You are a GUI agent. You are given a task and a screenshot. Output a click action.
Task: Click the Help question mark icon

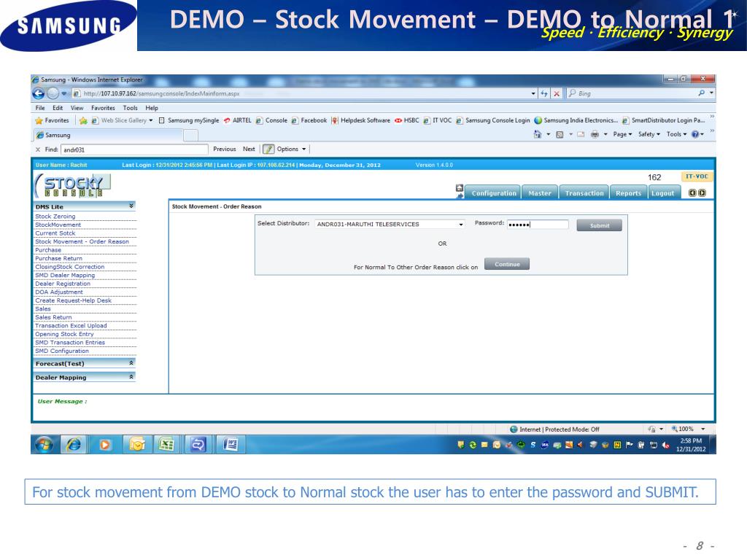coord(695,135)
